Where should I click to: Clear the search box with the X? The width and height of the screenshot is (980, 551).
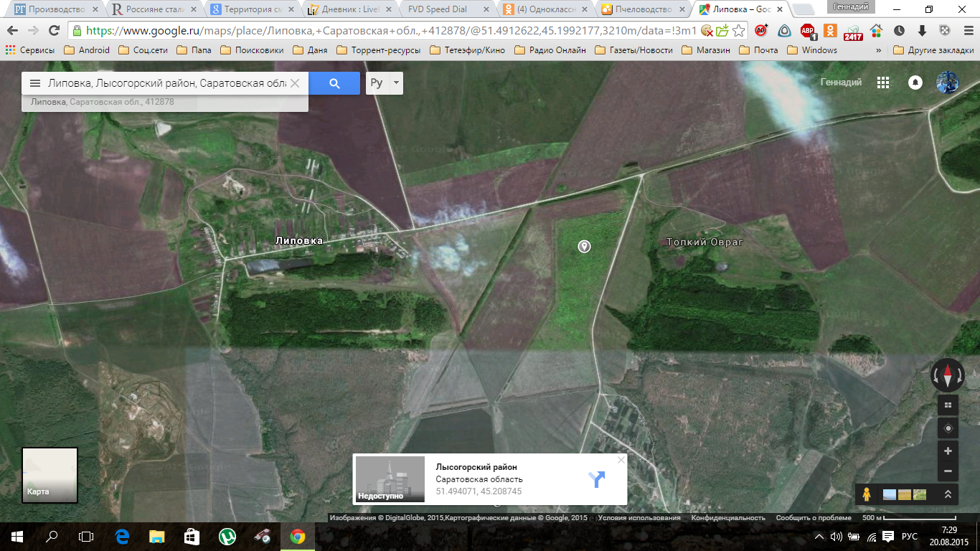295,83
